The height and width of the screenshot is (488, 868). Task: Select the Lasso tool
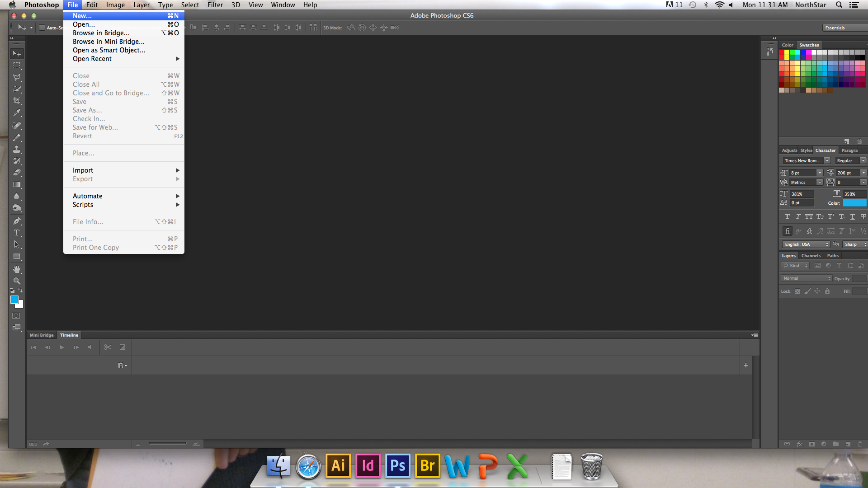[x=17, y=77]
